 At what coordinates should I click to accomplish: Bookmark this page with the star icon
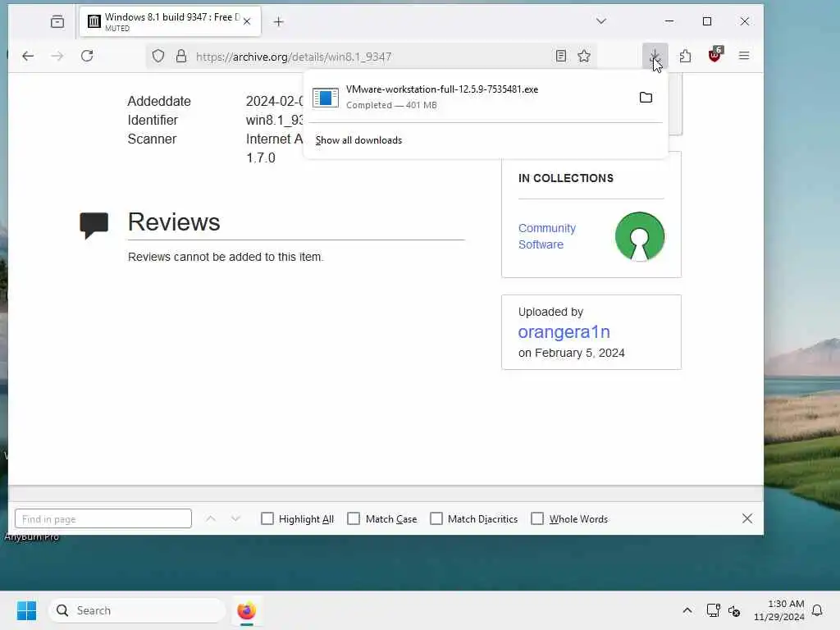(x=584, y=56)
